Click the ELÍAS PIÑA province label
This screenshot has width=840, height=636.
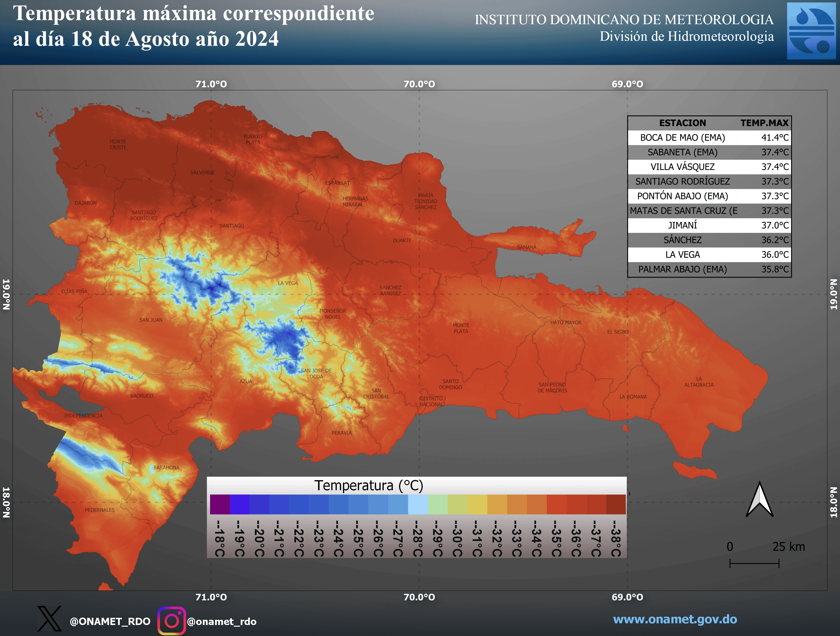point(74,292)
